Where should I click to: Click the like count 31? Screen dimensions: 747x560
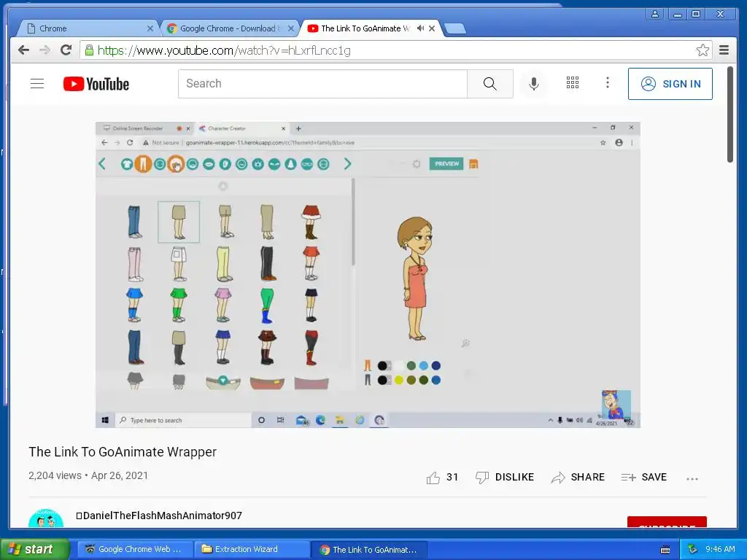tap(452, 477)
